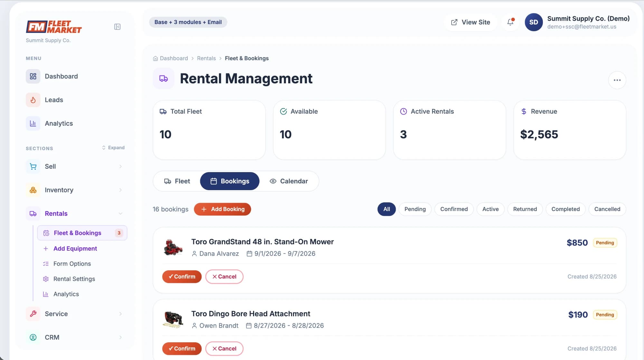Viewport: 644px width, 360px height.
Task: Click the CRM person icon
Action: 33,337
